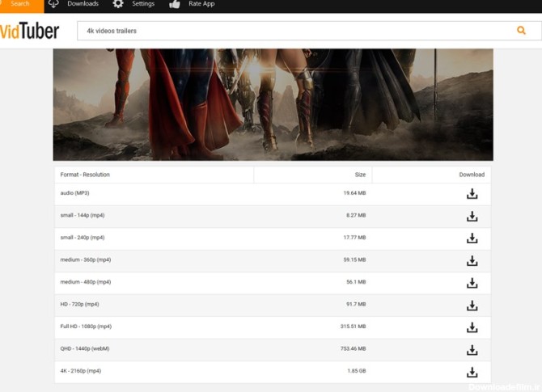Screen dimensions: 542x392
Task: Click the Format - Resolution column header
Action: [85, 175]
